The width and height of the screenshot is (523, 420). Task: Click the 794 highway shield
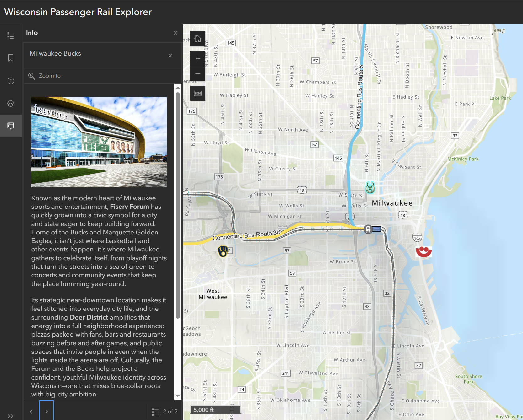[417, 238]
